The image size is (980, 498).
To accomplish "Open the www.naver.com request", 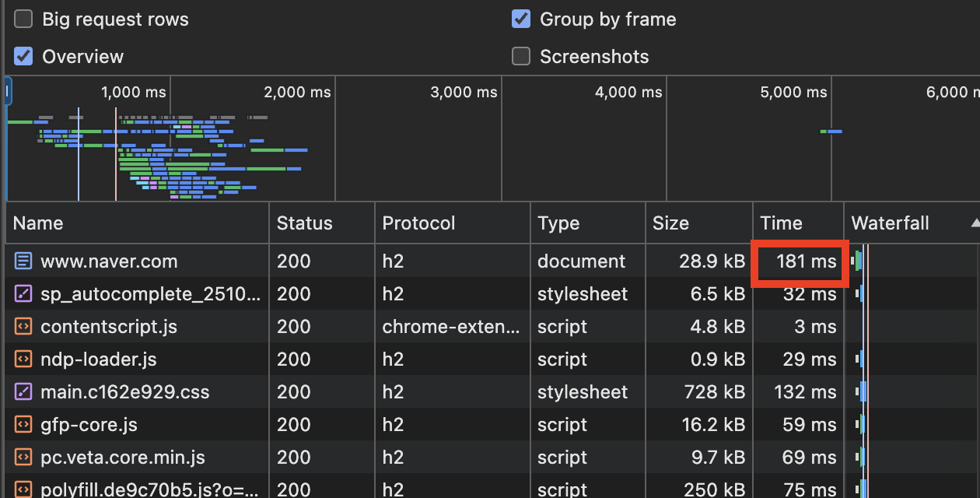I will 109,261.
